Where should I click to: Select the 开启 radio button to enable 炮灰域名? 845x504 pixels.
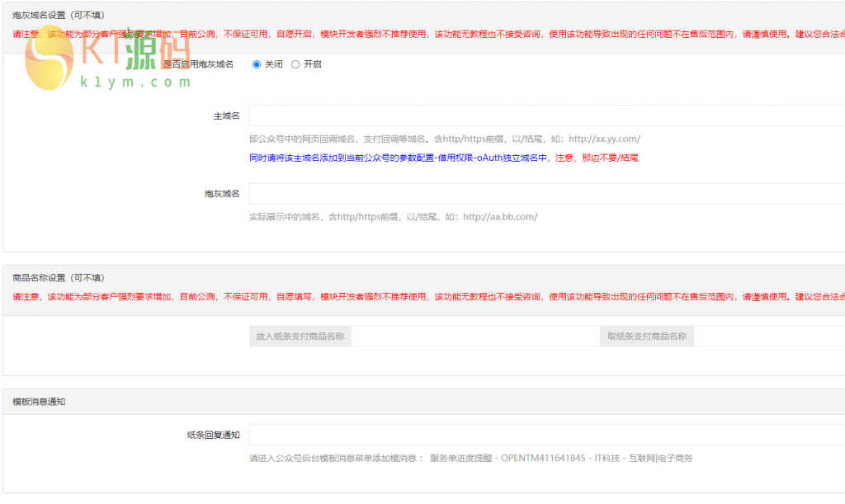tap(295, 64)
